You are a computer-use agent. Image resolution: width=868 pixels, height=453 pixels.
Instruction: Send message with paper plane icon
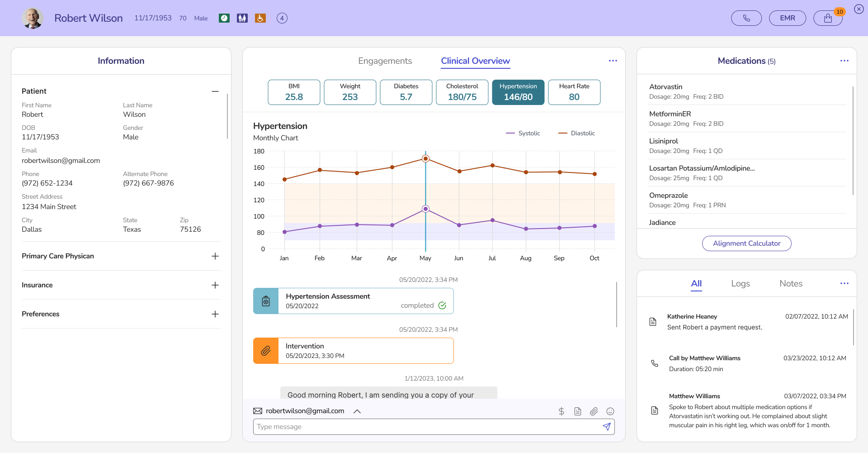click(606, 427)
